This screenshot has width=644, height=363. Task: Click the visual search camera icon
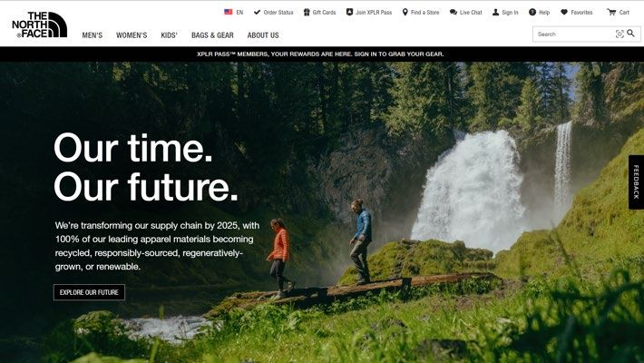pos(620,34)
